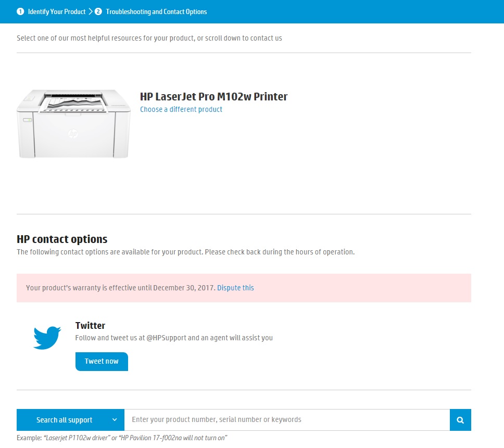The height and width of the screenshot is (448, 504).
Task: Click the magnifying glass search button
Action: [x=460, y=420]
